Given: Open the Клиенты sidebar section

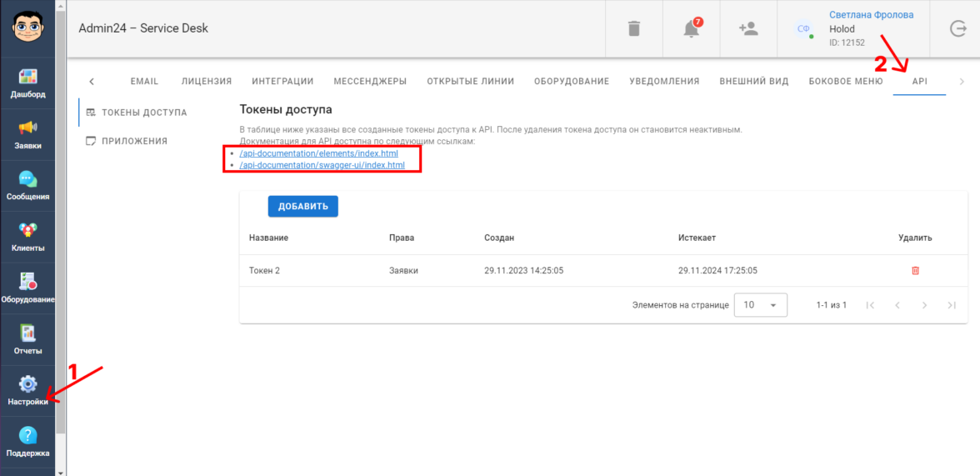Looking at the screenshot, I should 27,236.
